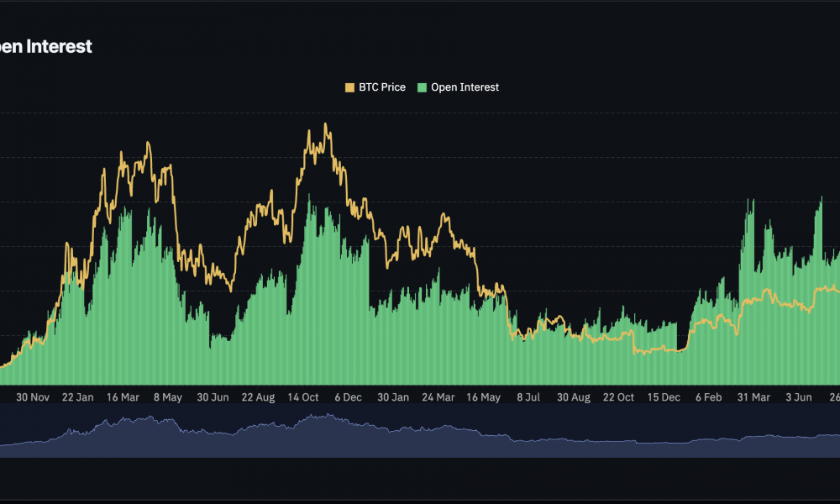This screenshot has width=840, height=504.
Task: Click the '15 Dec' axis date label
Action: [664, 397]
